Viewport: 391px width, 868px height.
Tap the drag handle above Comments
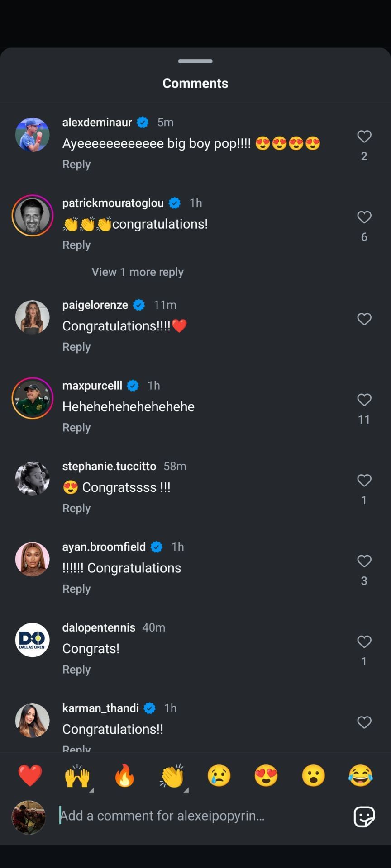tap(195, 61)
